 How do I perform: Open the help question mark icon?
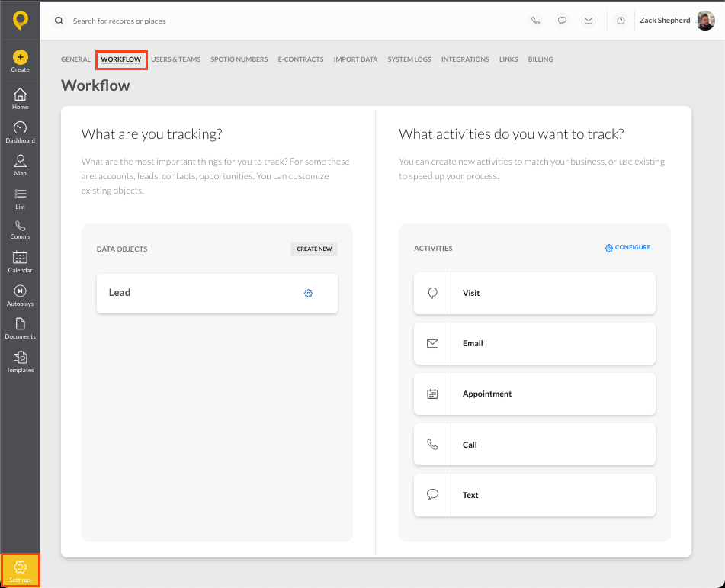621,21
